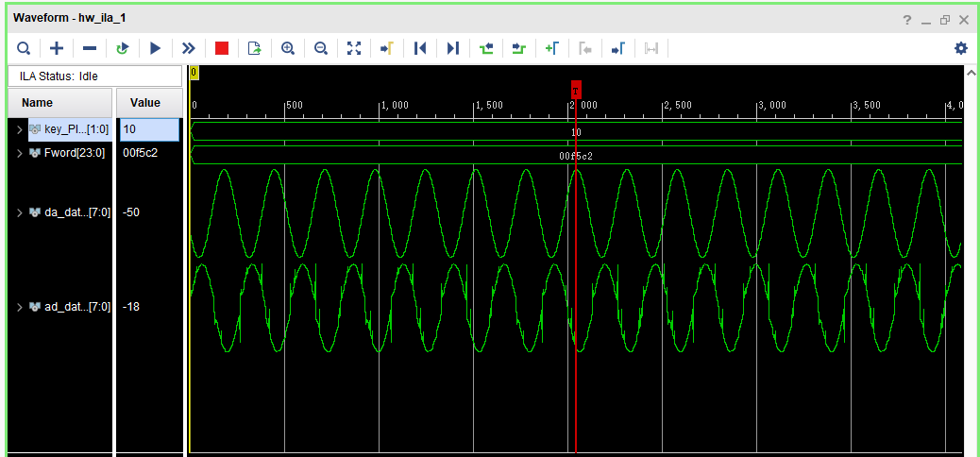Restore the waveform panel window
The height and width of the screenshot is (457, 980).
944,20
